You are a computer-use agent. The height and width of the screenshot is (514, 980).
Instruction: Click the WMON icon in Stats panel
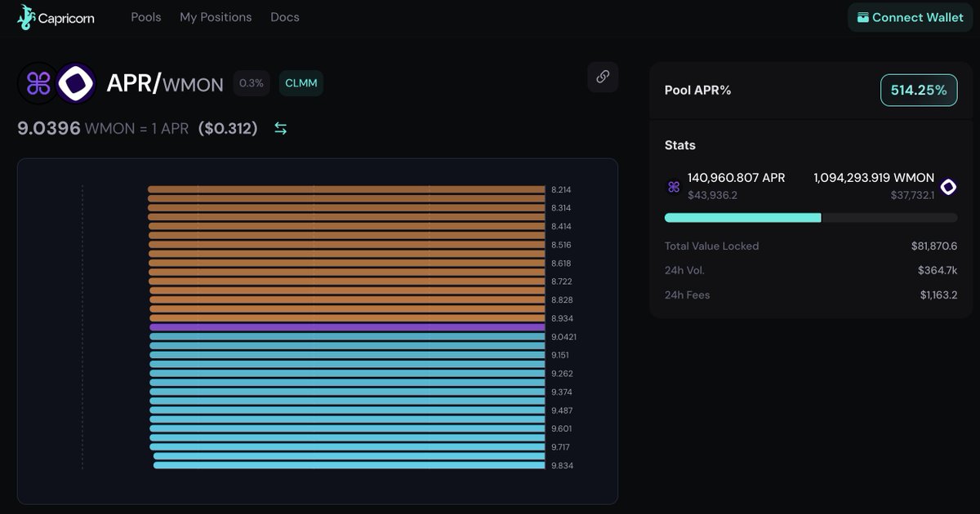pos(948,187)
